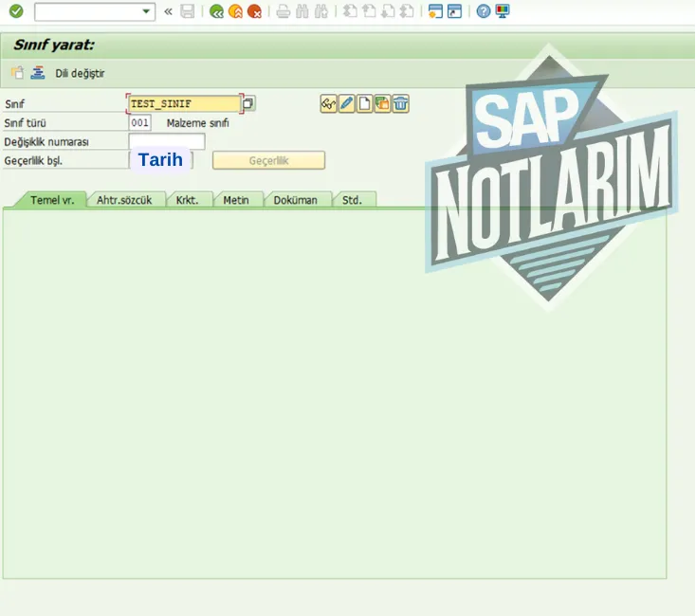Click the orange Exit icon
Screen dimensions: 696x616
[x=235, y=11]
